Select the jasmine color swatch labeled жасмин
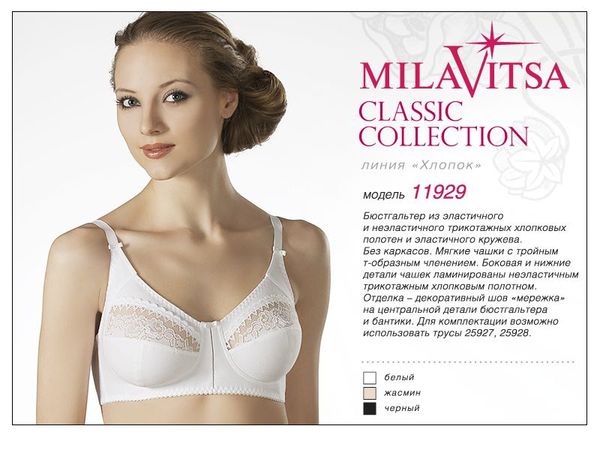 370,393
